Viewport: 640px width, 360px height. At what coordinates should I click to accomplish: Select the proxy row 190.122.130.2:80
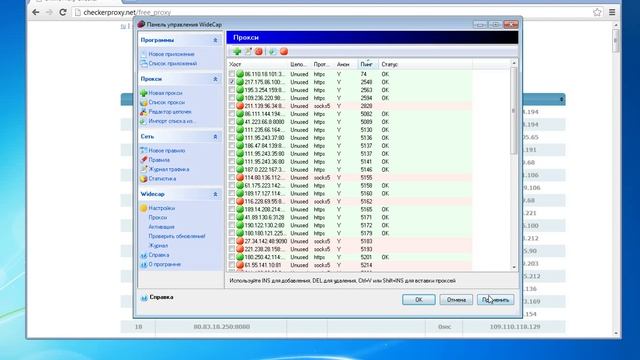pyautogui.click(x=350, y=225)
